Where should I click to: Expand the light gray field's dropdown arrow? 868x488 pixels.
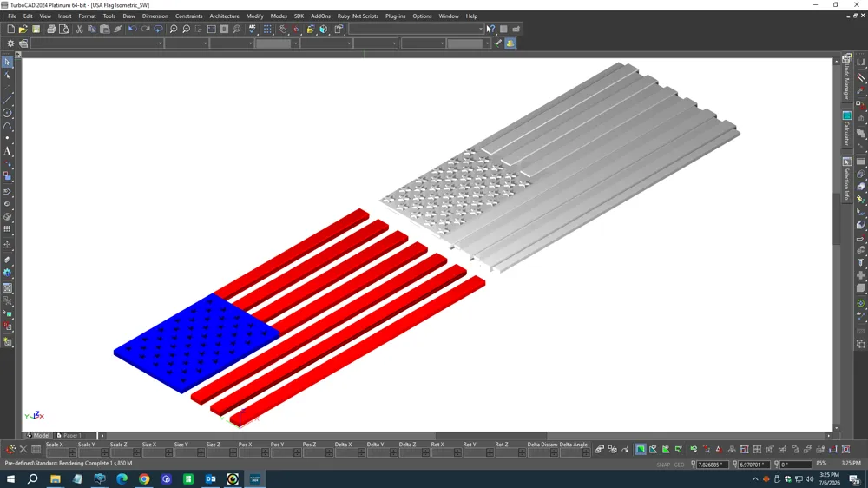[296, 43]
